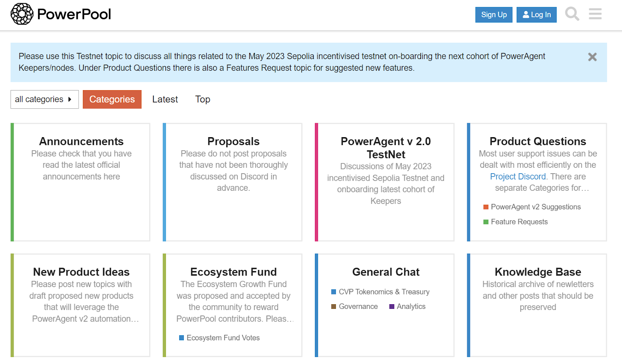Expand the all categories dropdown
Viewport: 622px width, 364px height.
[x=44, y=99]
